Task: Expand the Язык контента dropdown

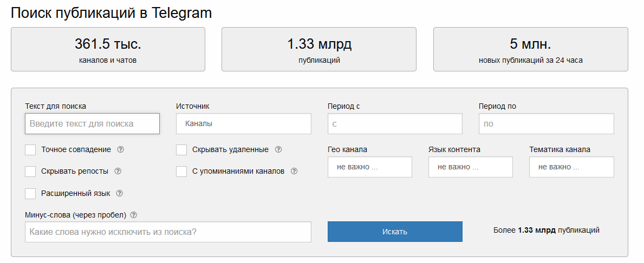Action: click(x=471, y=167)
